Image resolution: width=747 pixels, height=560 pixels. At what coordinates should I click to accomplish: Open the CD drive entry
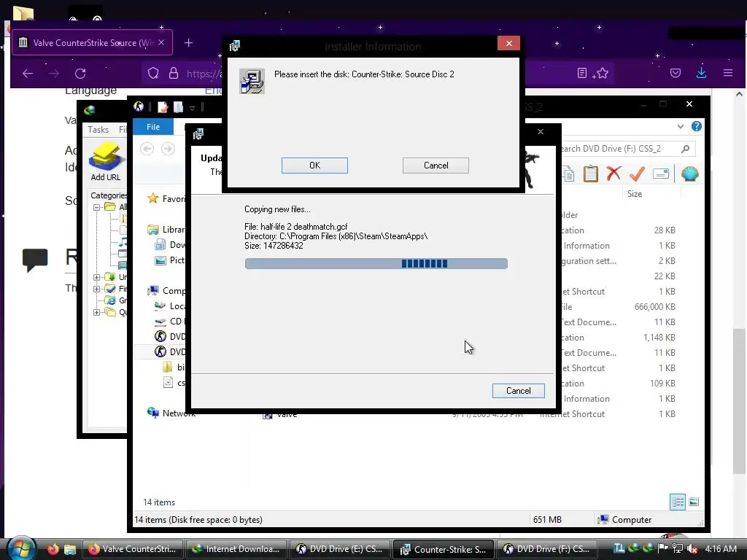pyautogui.click(x=169, y=321)
